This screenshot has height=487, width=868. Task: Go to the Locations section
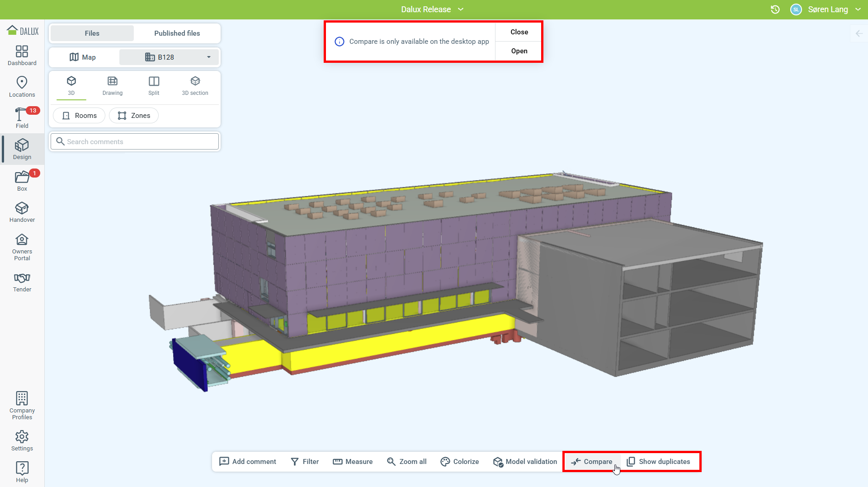point(22,87)
